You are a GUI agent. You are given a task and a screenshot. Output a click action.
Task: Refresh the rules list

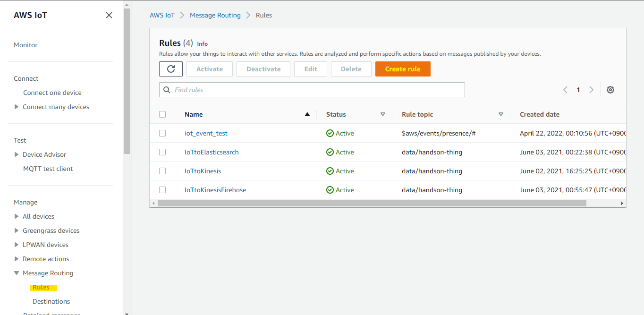[x=171, y=69]
